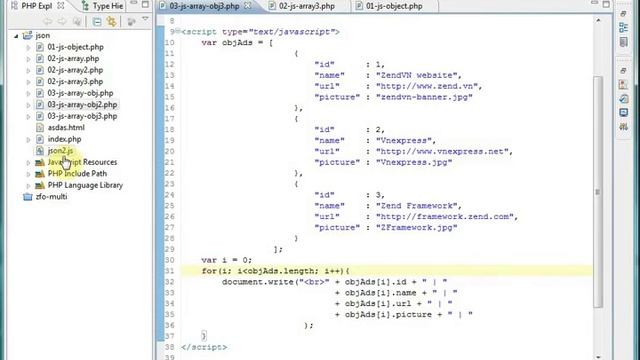Expand 01-js-object.php tree node
This screenshot has width=640, height=360.
tap(28, 47)
